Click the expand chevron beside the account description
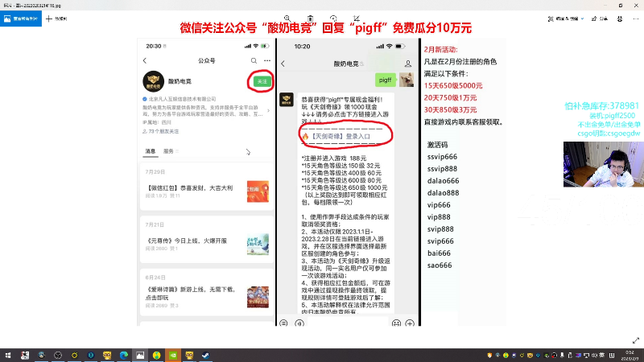The width and height of the screenshot is (644, 362). point(268,110)
